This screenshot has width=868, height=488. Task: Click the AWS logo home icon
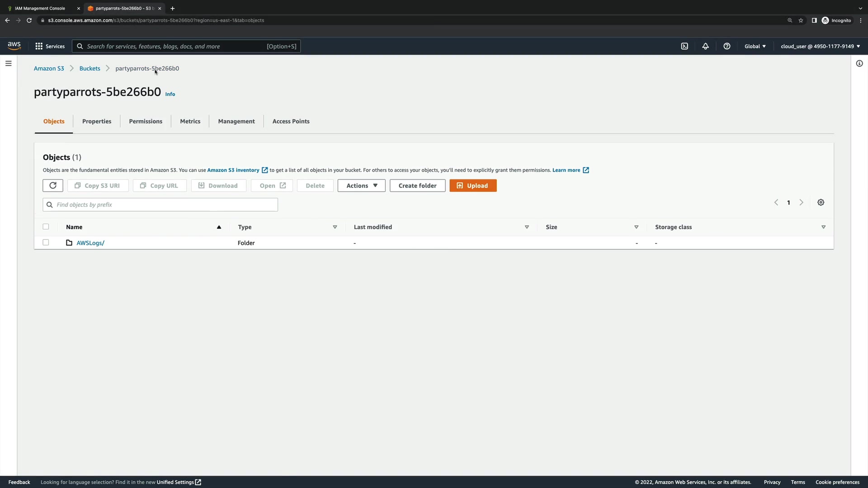[14, 46]
